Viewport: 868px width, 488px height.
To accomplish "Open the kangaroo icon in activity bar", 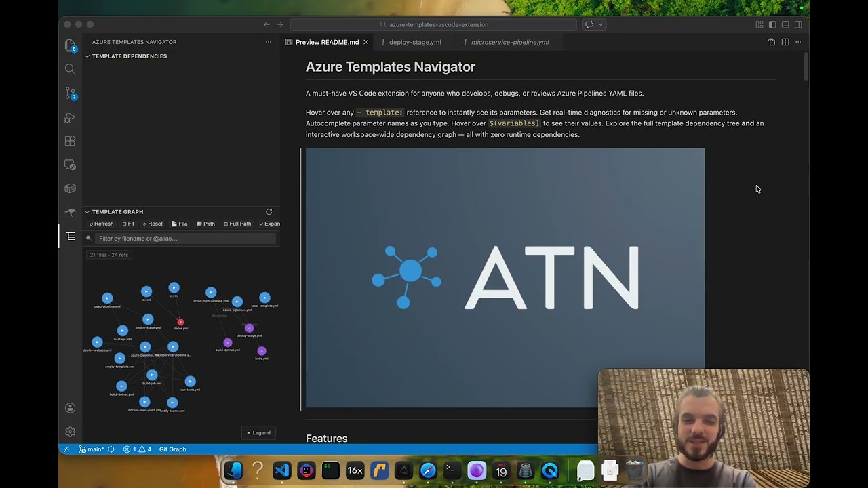I will (x=70, y=212).
